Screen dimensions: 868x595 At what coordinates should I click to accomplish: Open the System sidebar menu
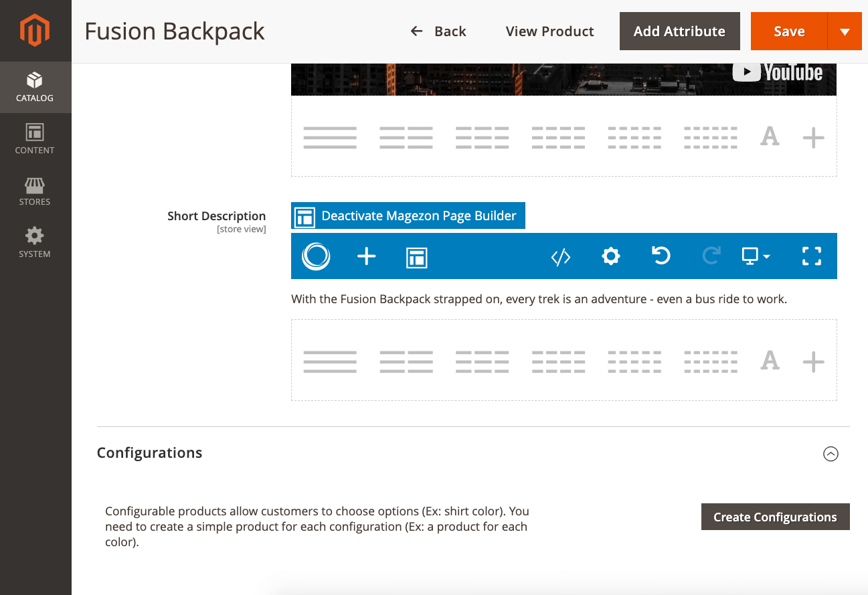click(x=35, y=243)
